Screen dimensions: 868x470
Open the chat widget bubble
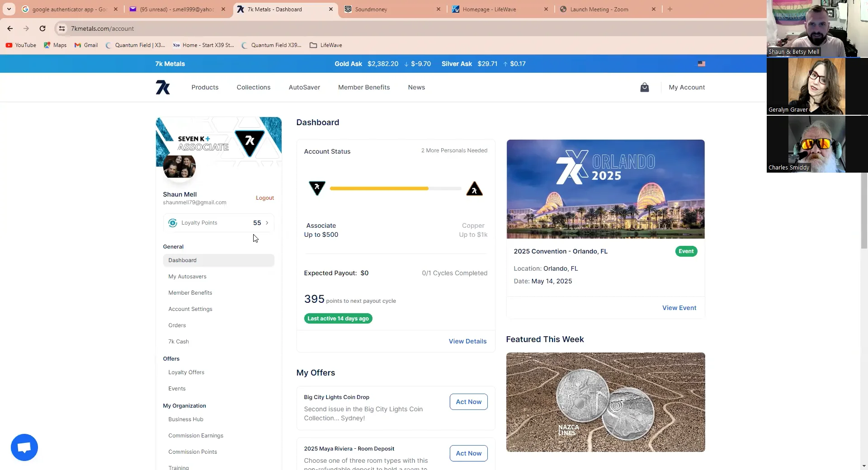(x=24, y=447)
